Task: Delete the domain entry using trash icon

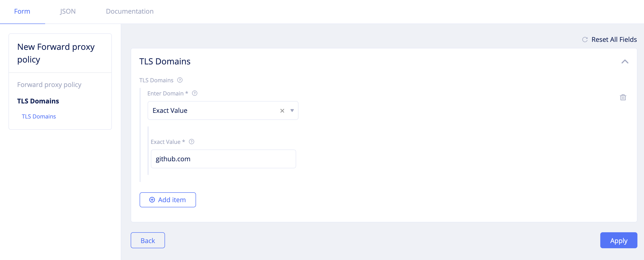Action: 623,98
